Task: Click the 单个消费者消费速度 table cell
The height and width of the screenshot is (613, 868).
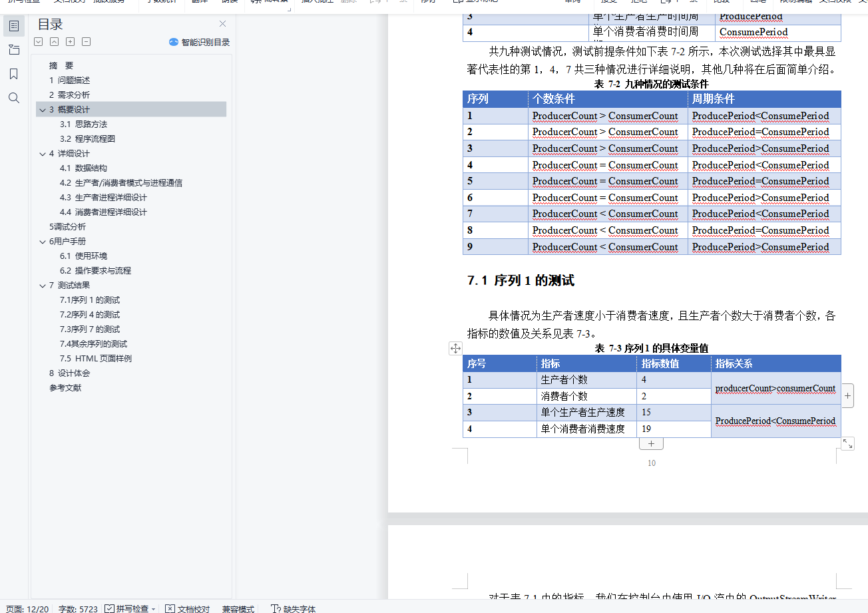Action: [586, 429]
